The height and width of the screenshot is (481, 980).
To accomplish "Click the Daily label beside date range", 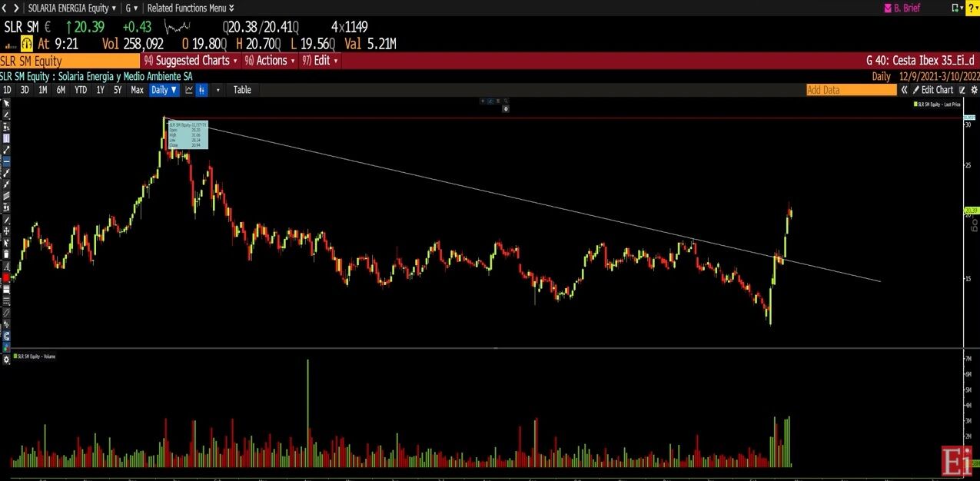I will click(882, 77).
